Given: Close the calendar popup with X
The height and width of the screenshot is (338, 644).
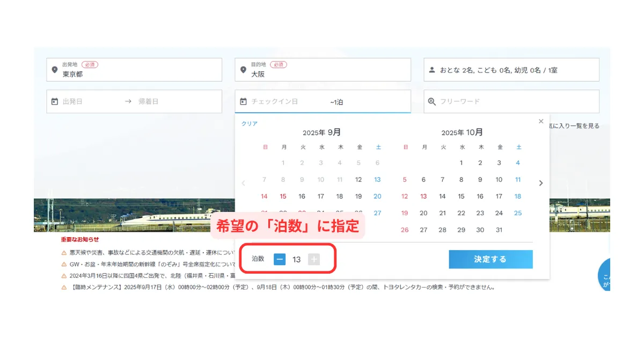Looking at the screenshot, I should (541, 121).
